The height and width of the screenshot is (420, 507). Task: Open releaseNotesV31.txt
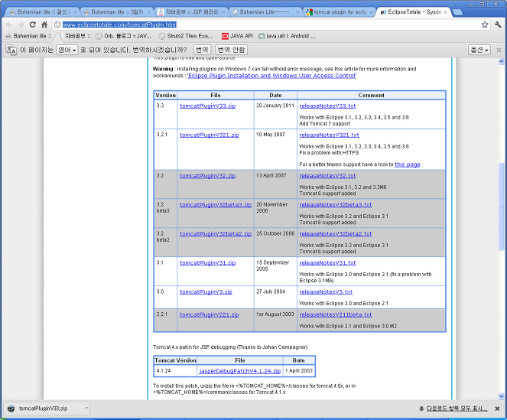(x=327, y=262)
